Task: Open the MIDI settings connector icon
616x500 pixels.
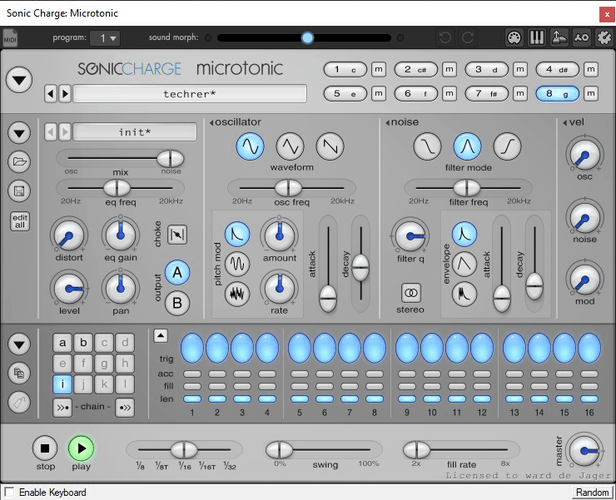Action: point(514,38)
